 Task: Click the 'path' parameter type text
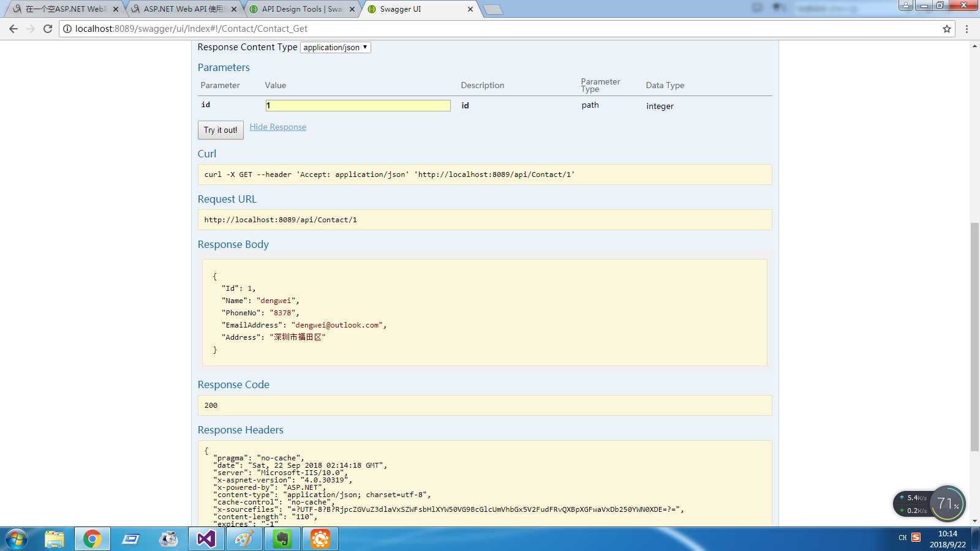click(590, 105)
